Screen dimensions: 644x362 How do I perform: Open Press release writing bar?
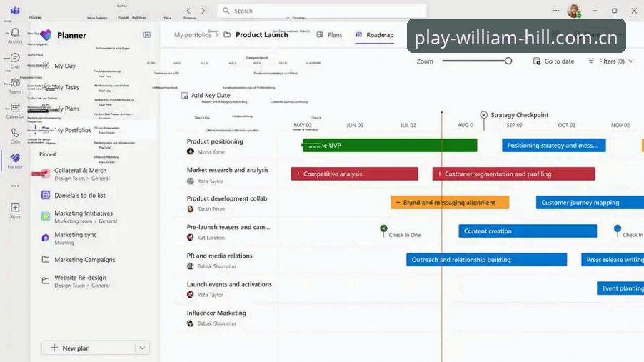coord(613,260)
